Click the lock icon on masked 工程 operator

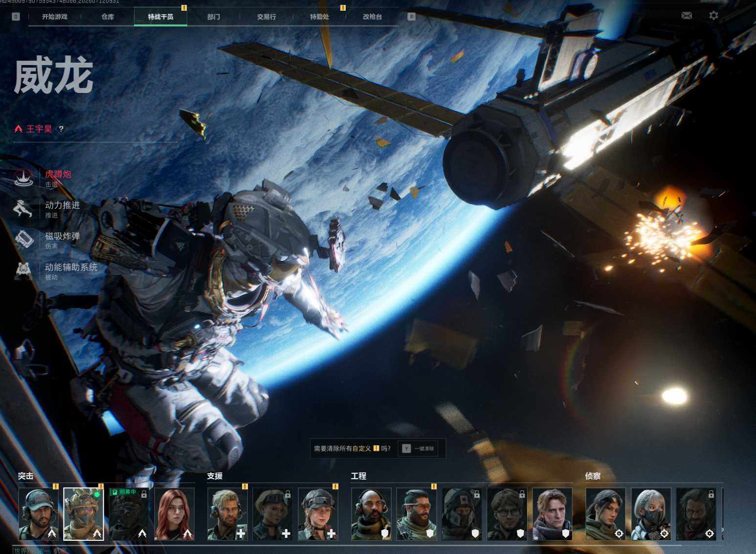477,494
